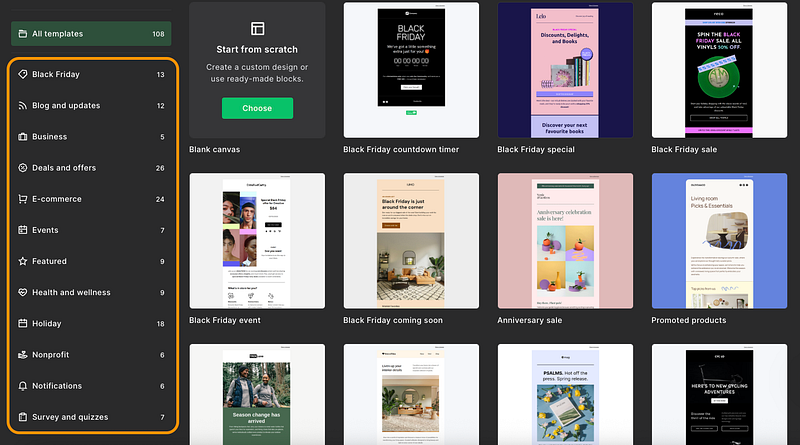Open Black Friday special template thumbnail
Screen dimensions: 800x445
[565, 70]
